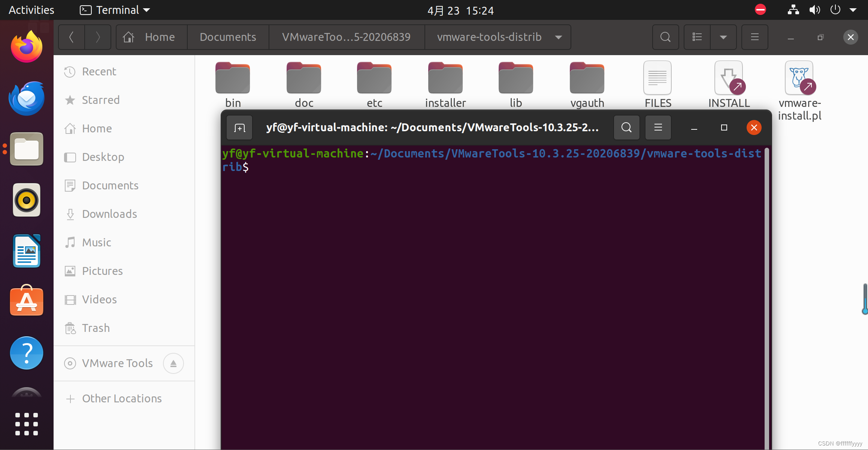Close the Terminal window
The width and height of the screenshot is (868, 450).
(754, 128)
